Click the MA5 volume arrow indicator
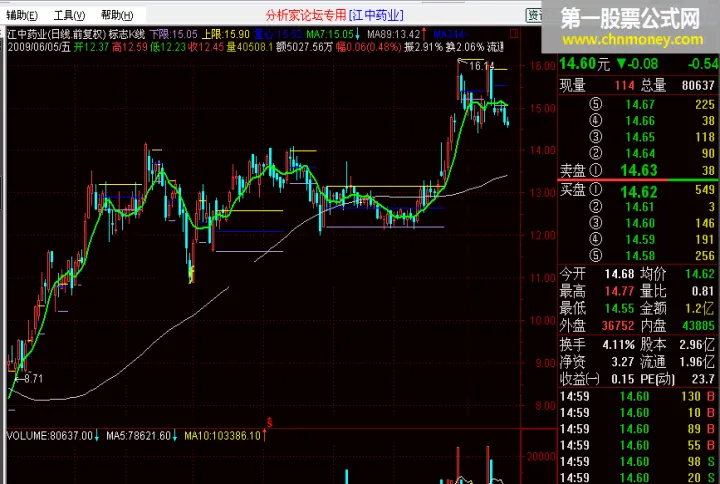The height and width of the screenshot is (484, 720). (176, 436)
